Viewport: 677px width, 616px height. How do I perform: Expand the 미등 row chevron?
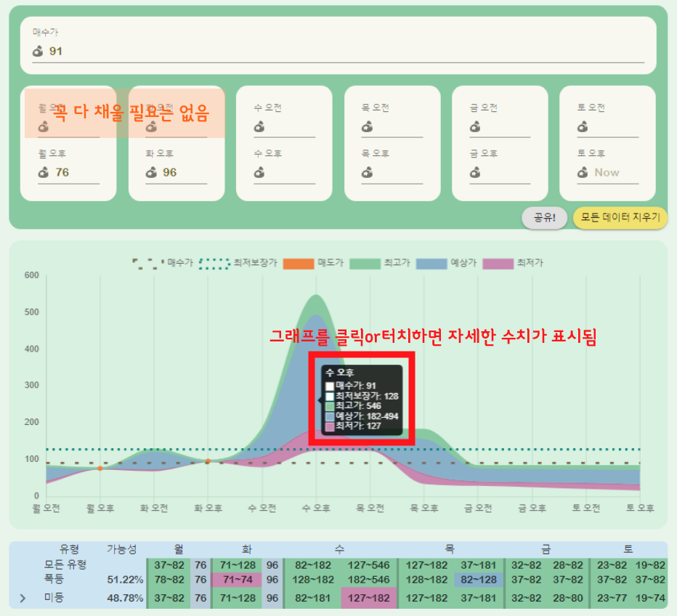(x=23, y=599)
